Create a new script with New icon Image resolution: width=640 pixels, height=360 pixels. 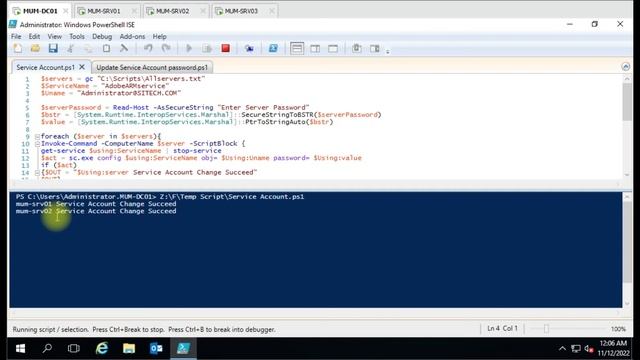tap(18, 48)
